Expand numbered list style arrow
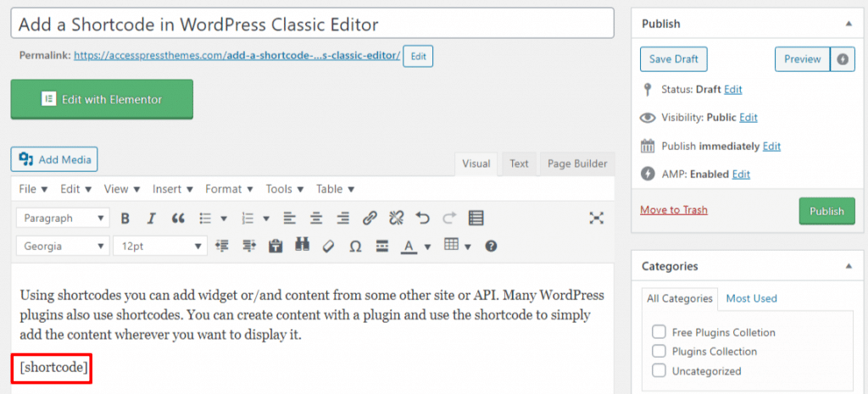This screenshot has width=868, height=394. click(x=265, y=219)
